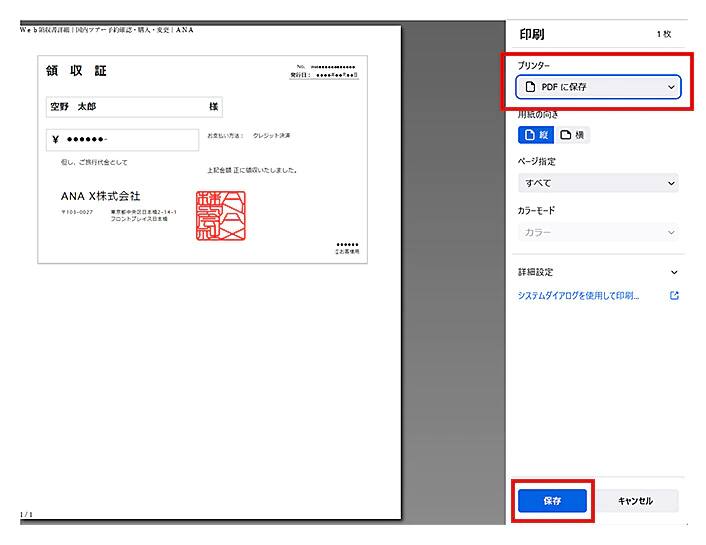The image size is (706, 545).
Task: Expand the 詳細設定 section
Action: coord(598,272)
